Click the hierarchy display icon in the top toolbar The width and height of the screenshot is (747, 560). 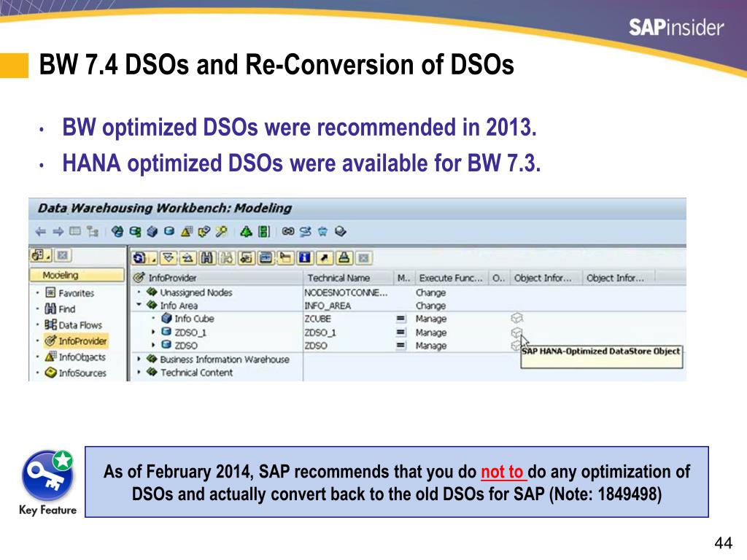(93, 232)
